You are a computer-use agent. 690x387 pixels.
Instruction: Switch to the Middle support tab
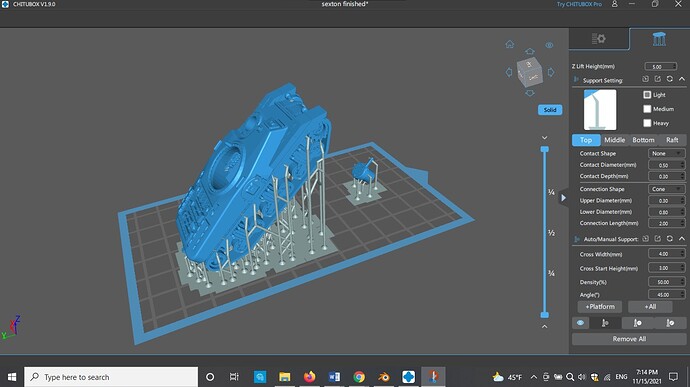click(x=614, y=140)
